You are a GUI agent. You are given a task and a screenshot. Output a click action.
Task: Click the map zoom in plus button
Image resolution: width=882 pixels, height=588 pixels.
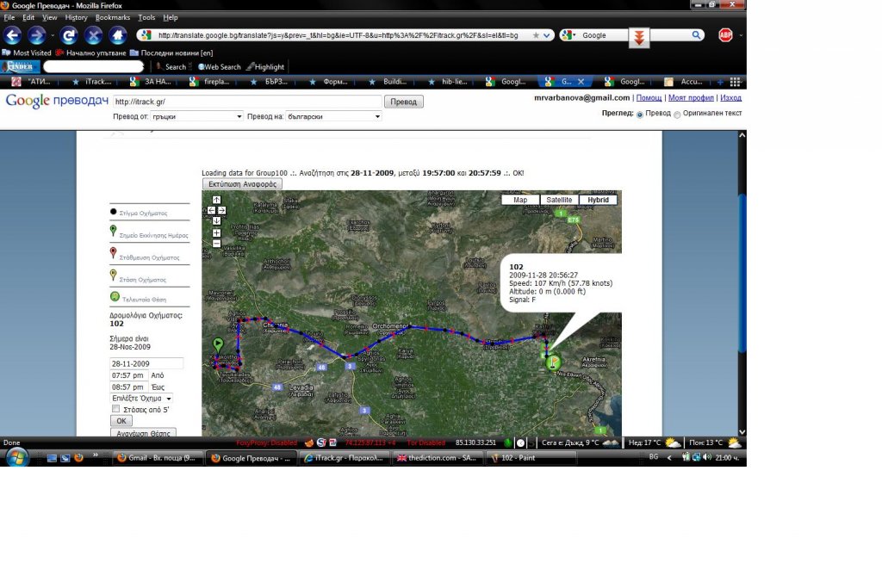216,232
